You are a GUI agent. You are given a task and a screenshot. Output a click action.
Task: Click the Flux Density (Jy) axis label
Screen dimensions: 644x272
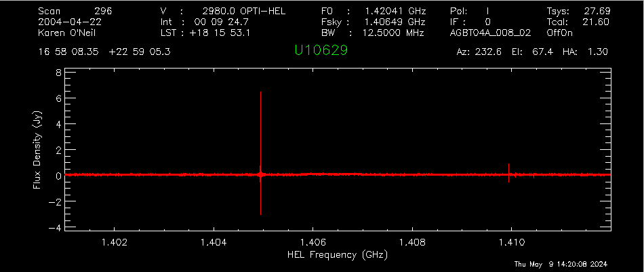[37, 151]
